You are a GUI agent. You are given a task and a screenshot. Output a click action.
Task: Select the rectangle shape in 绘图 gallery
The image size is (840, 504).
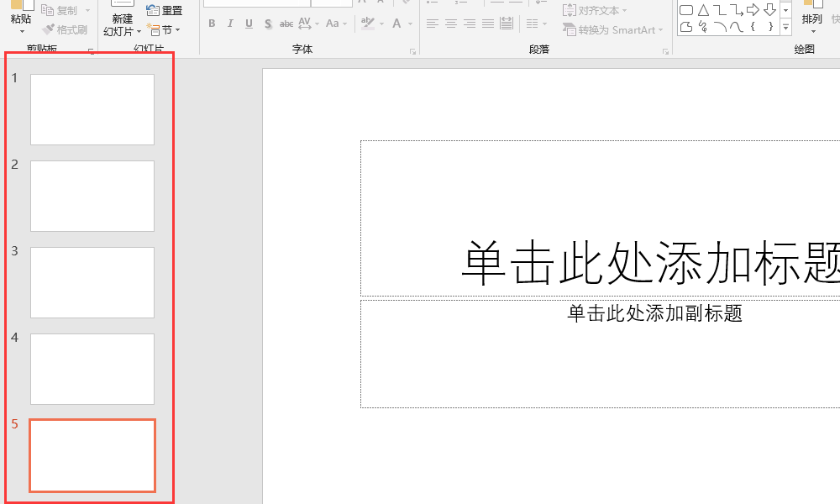click(685, 9)
